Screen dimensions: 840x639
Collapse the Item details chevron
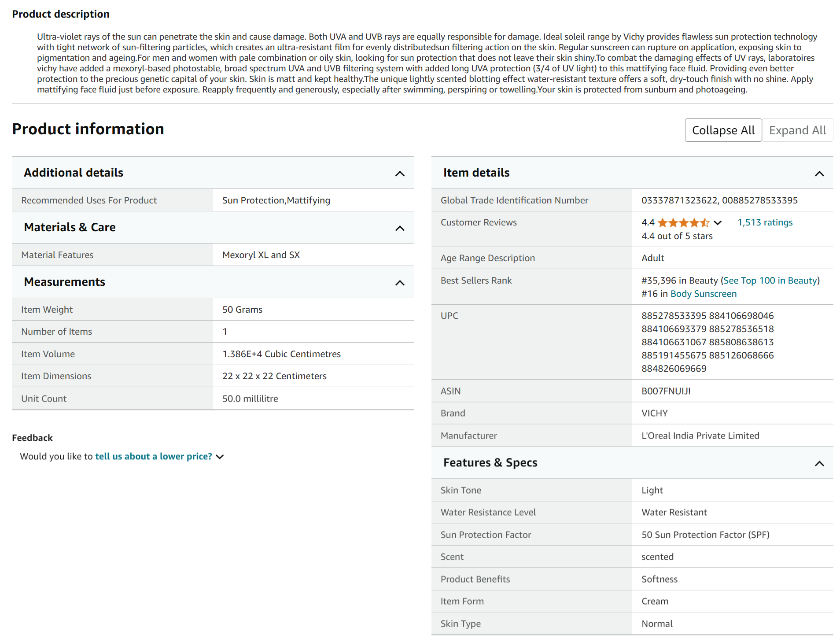(x=819, y=174)
